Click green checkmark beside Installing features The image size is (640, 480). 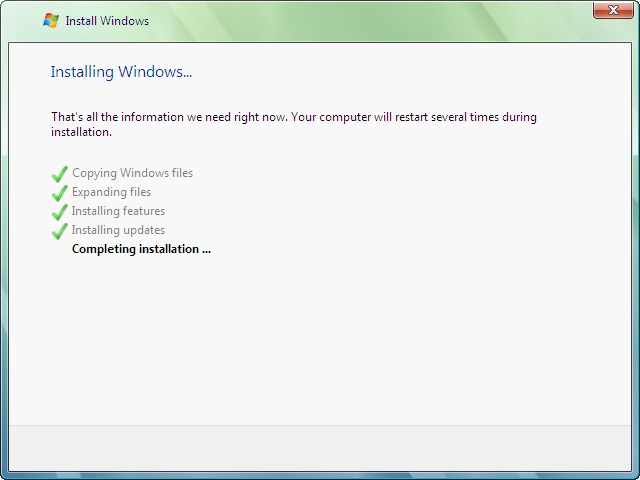click(x=60, y=212)
